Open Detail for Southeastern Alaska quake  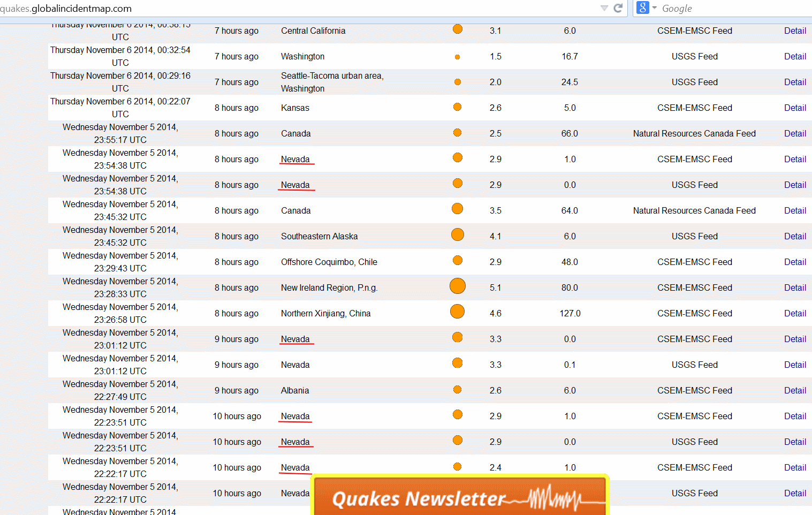point(795,236)
